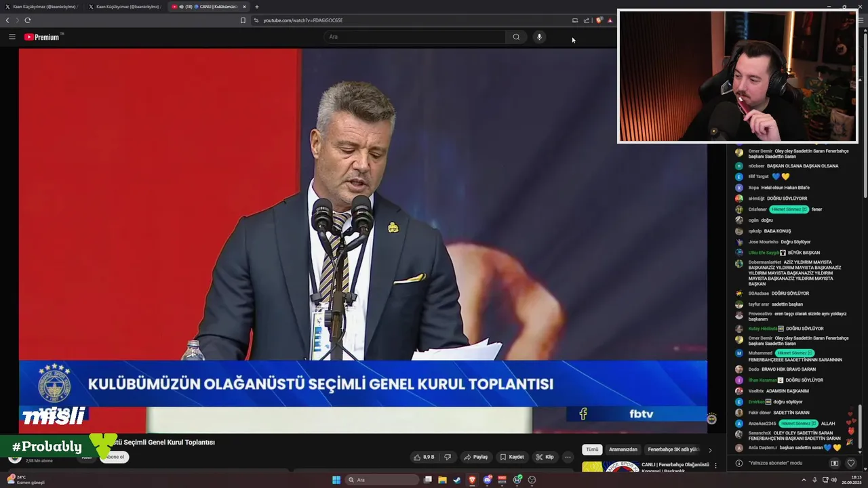Click the info icon beside 'Yalnızca aboneler' modu
The width and height of the screenshot is (868, 488).
[x=739, y=463]
